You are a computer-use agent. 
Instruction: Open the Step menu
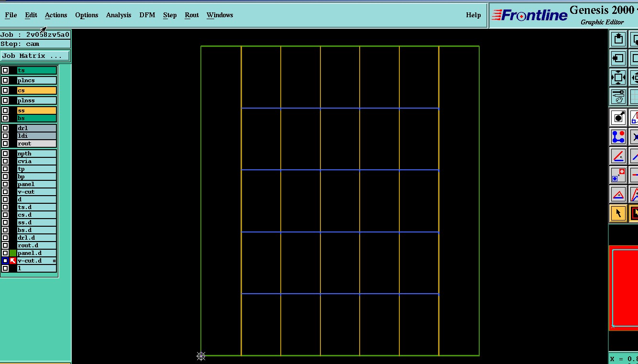pos(170,15)
